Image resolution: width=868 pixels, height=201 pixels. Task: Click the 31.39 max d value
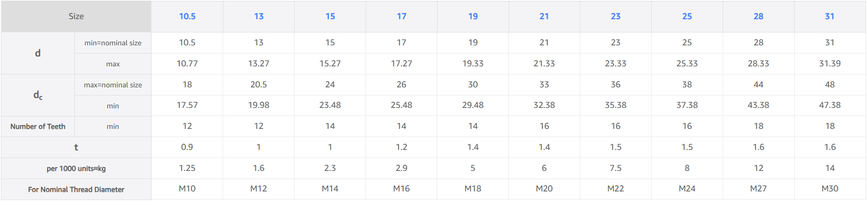pyautogui.click(x=830, y=63)
